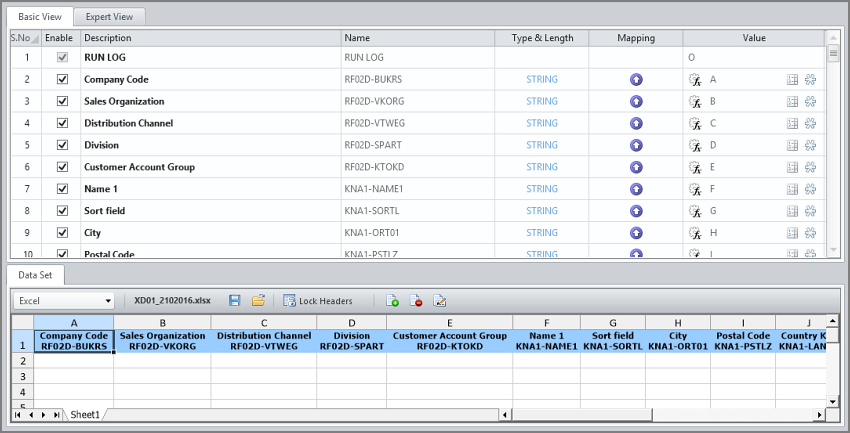This screenshot has width=850, height=433.
Task: Toggle the Sort field enable checkbox
Action: point(62,211)
